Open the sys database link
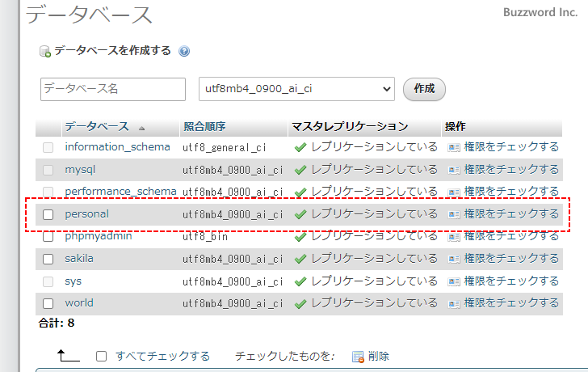 73,281
